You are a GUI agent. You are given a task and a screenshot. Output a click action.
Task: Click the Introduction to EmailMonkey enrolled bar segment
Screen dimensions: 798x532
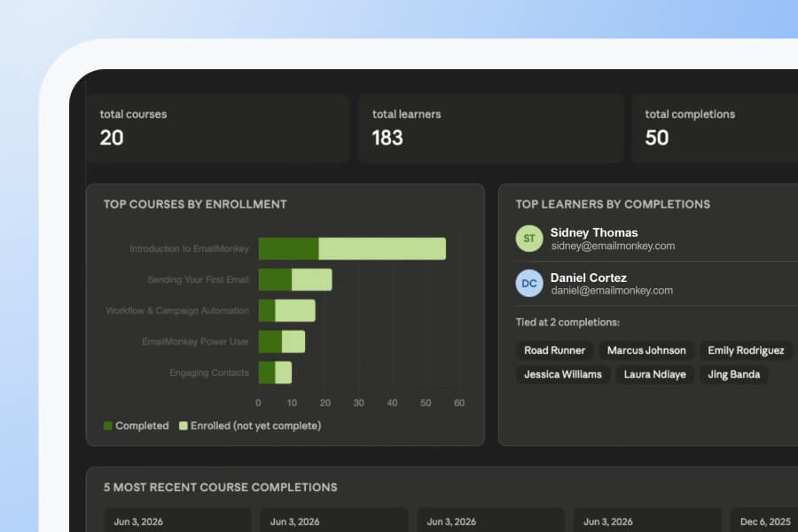382,248
